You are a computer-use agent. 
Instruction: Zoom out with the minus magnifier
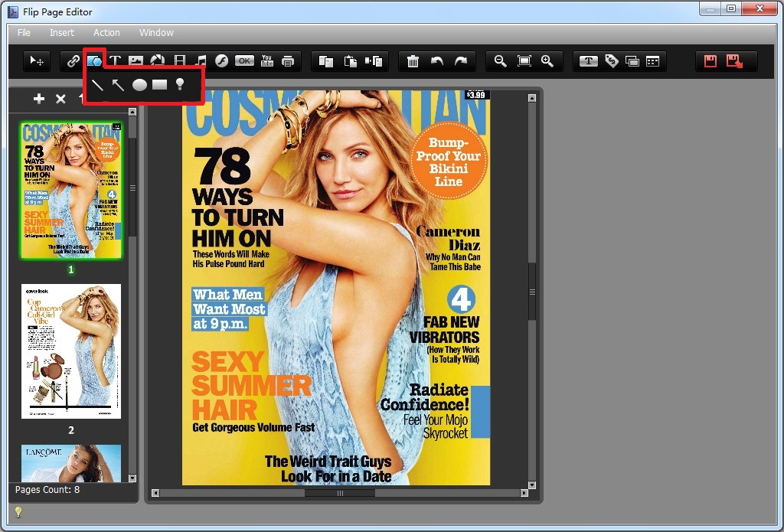tap(501, 61)
